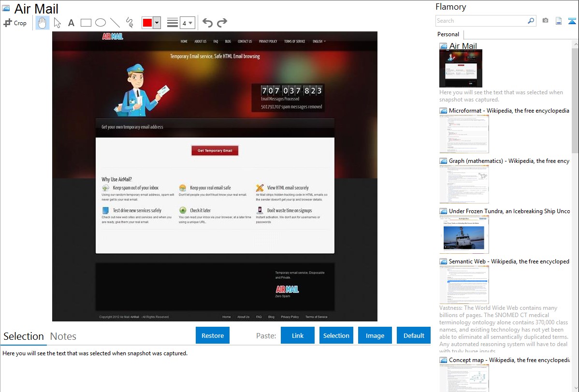This screenshot has width=579, height=392.
Task: Click PRIVACY POLICY in the site nav
Action: point(268,42)
